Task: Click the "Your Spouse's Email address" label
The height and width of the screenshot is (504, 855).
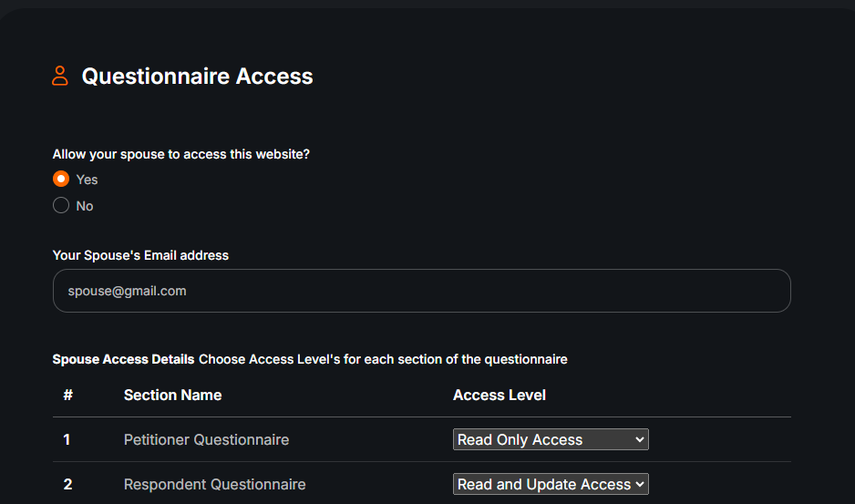Action: click(x=140, y=255)
